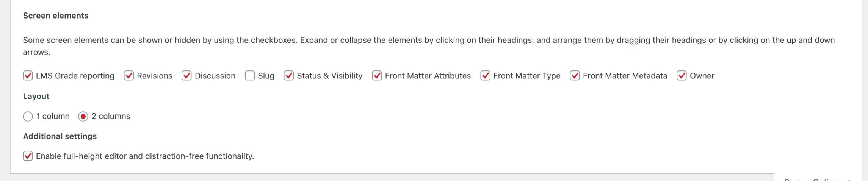868x181 pixels.
Task: Click the 'Front Matter Metadata' label text
Action: [x=625, y=76]
